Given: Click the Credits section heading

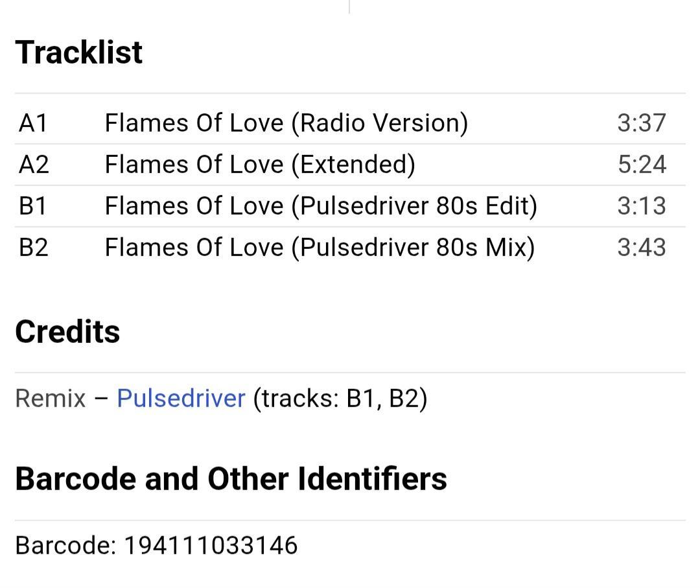Looking at the screenshot, I should [x=67, y=331].
